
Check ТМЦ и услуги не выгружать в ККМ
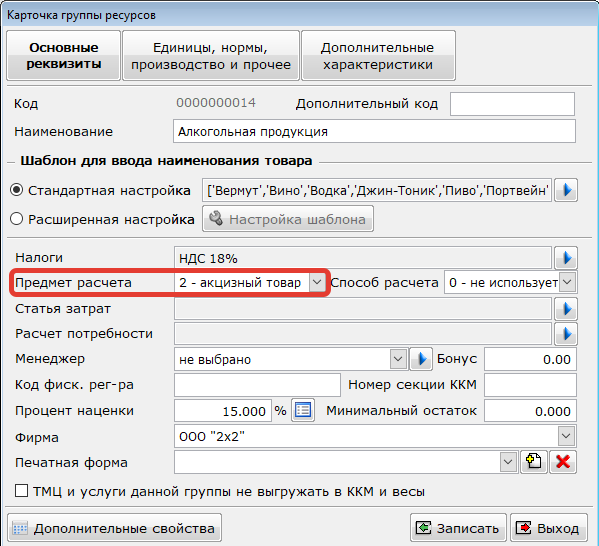(21, 491)
